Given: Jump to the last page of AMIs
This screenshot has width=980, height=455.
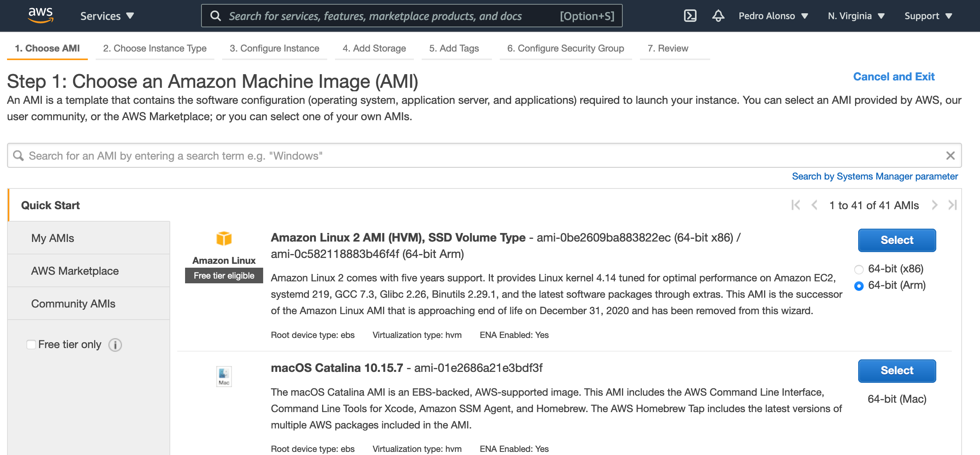Looking at the screenshot, I should click(952, 205).
